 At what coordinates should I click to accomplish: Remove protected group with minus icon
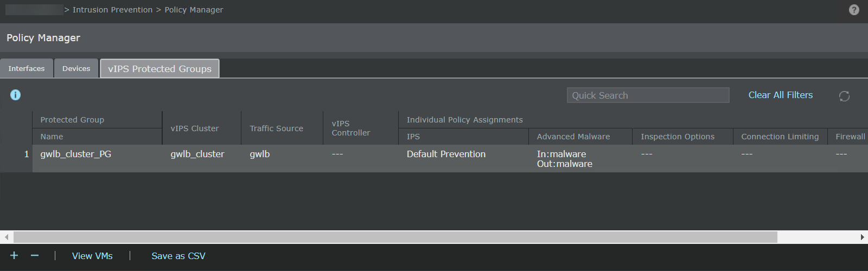35,255
